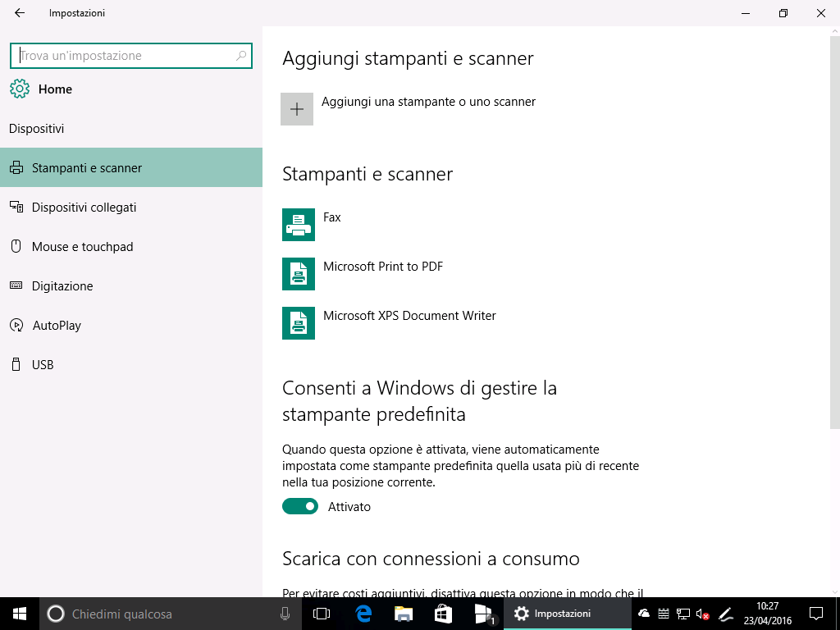
Task: Switch to Mouse e touchpad settings
Action: (x=131, y=246)
